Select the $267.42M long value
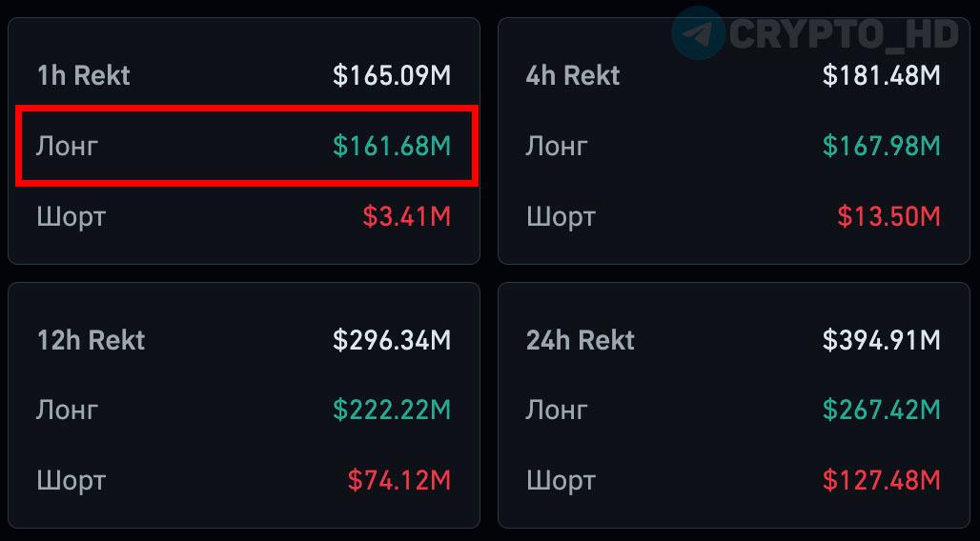This screenshot has height=541, width=980. click(x=881, y=410)
